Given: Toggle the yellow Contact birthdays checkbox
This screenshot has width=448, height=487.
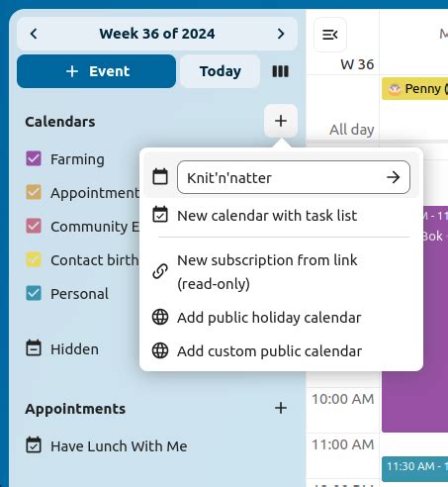Looking at the screenshot, I should (x=34, y=259).
